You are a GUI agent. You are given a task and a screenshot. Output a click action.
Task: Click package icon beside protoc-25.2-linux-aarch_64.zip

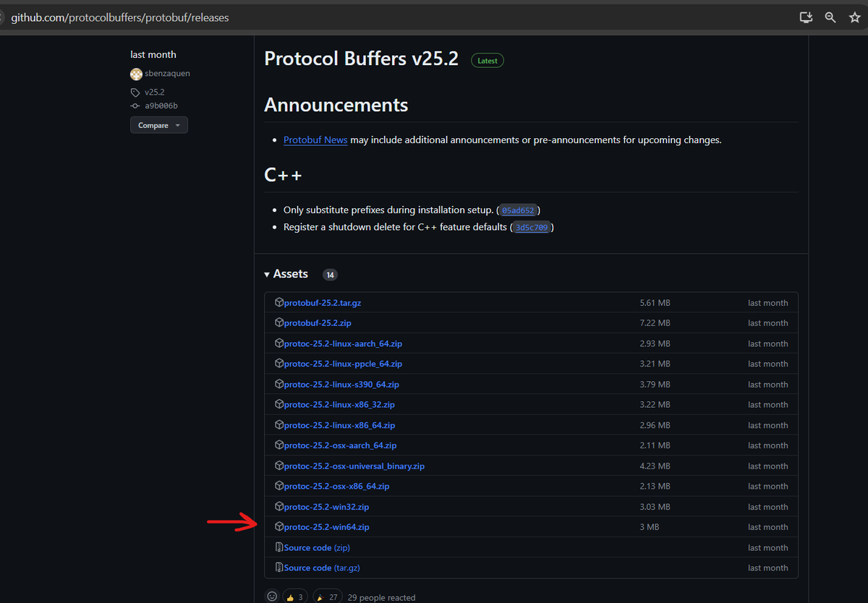(x=279, y=343)
